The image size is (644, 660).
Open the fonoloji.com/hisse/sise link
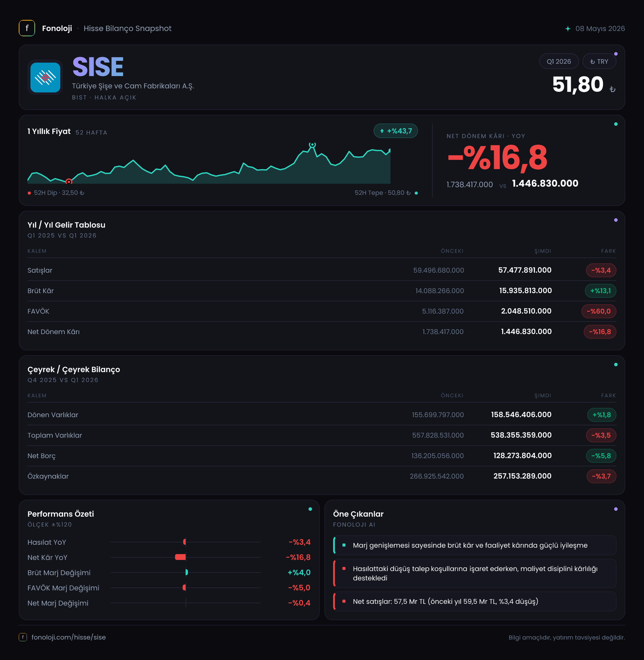point(69,637)
